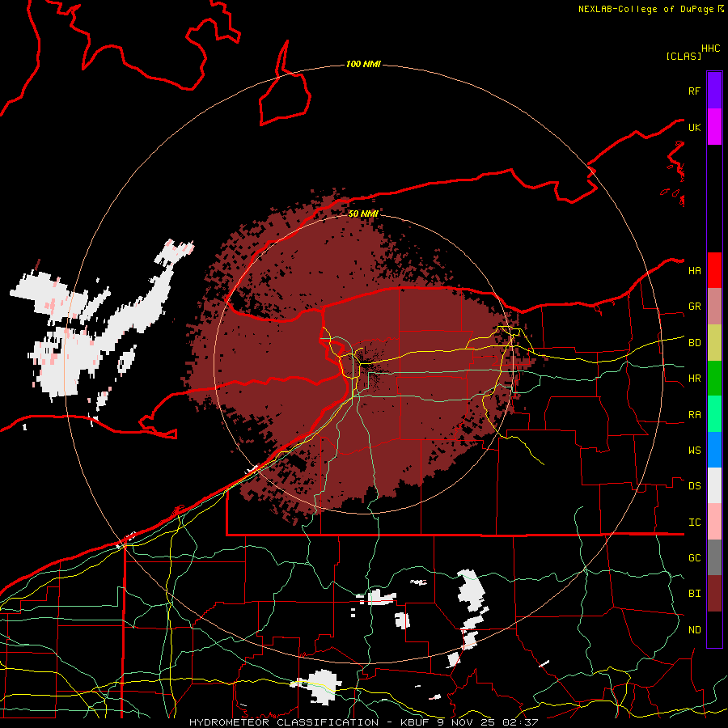Click the IC legend label
728x728 pixels.
694,523
